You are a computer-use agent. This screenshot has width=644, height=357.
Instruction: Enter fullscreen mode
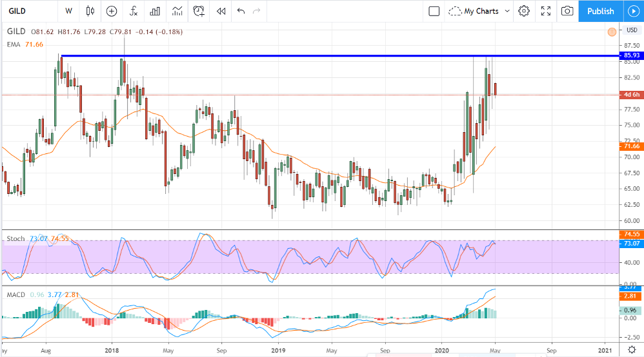click(546, 11)
